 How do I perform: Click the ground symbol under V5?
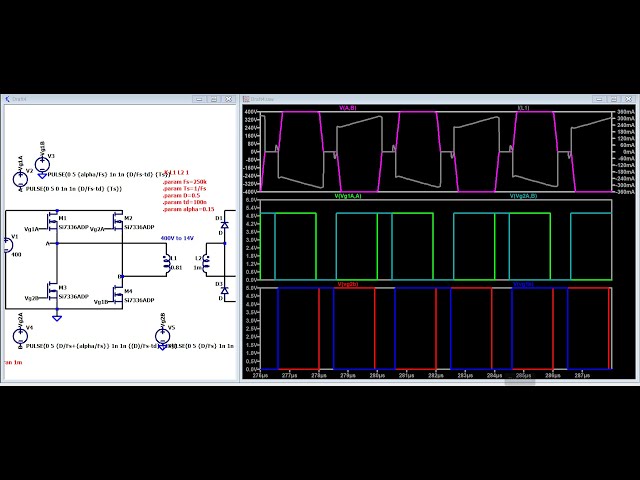[x=162, y=347]
